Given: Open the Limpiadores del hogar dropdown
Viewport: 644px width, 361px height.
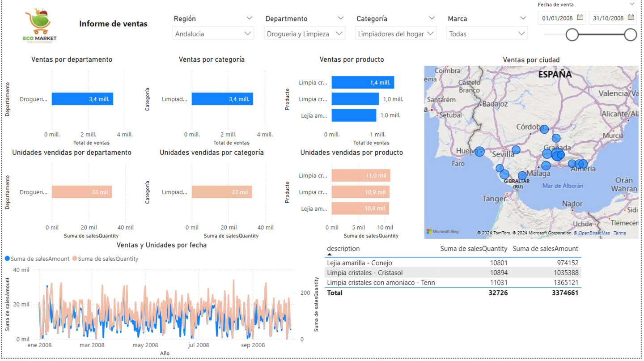Looking at the screenshot, I should coord(396,34).
